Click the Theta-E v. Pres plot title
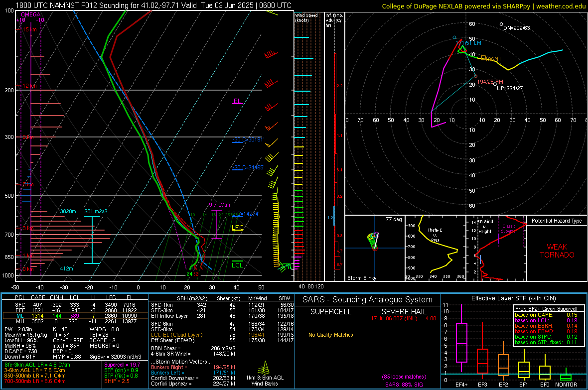 click(435, 235)
